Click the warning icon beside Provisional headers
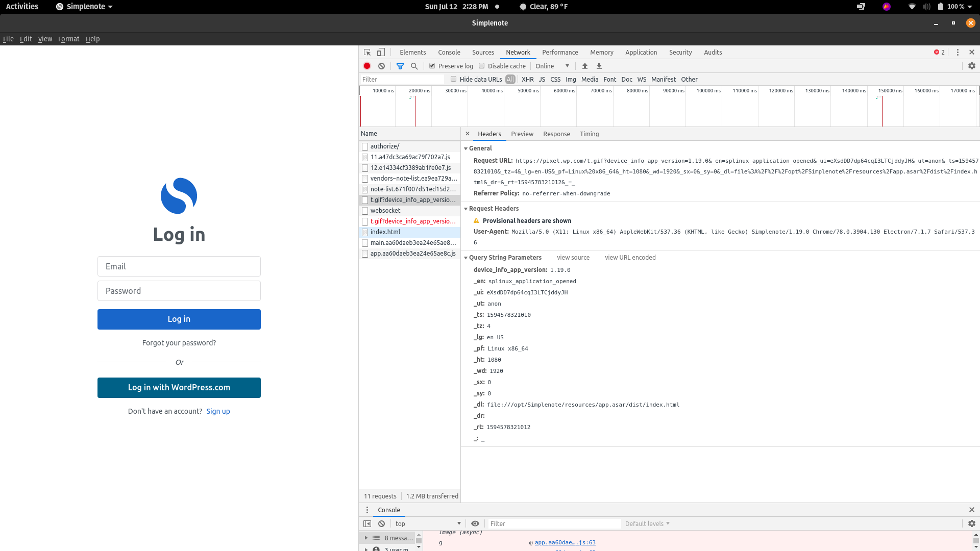This screenshot has width=980, height=551. [x=476, y=220]
